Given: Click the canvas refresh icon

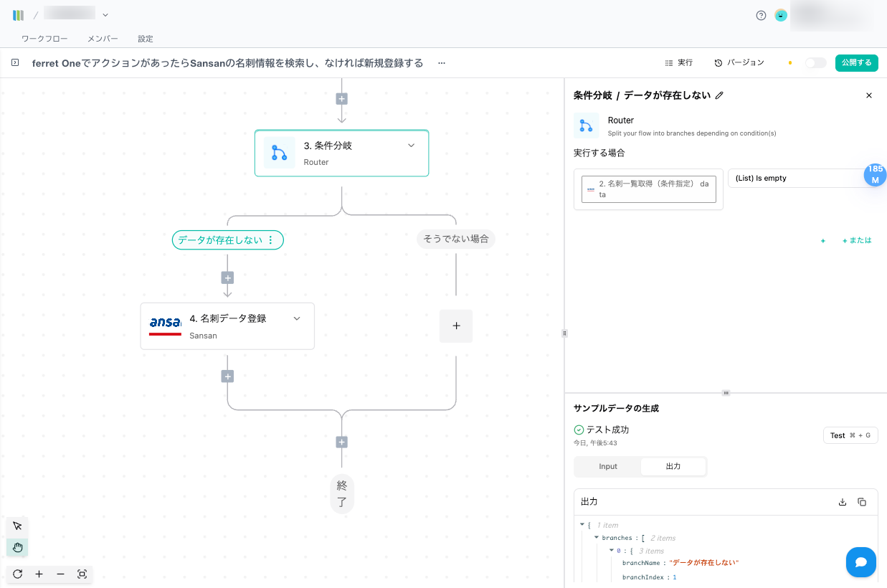Looking at the screenshot, I should 17,574.
